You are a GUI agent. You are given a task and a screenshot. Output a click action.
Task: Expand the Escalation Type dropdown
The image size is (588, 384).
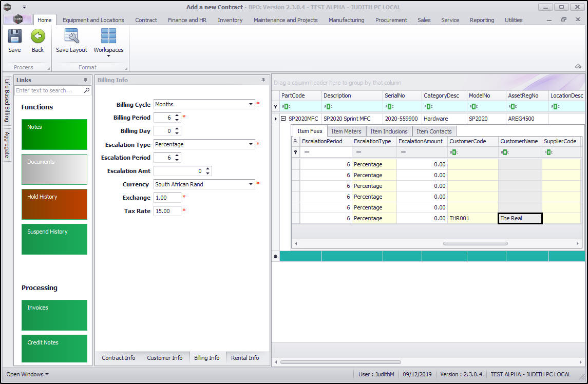point(251,144)
